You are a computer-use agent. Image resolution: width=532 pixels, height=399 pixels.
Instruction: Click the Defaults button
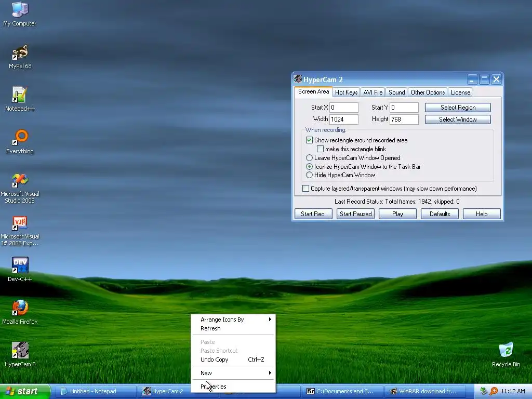click(x=440, y=214)
